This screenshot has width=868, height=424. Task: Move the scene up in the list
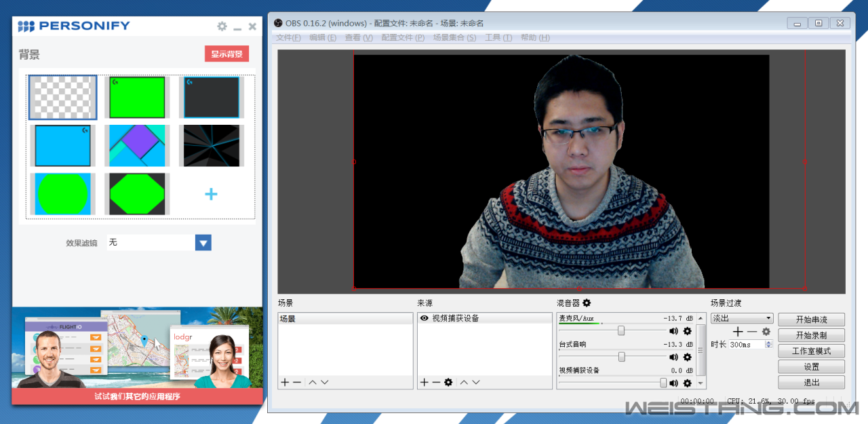(313, 383)
